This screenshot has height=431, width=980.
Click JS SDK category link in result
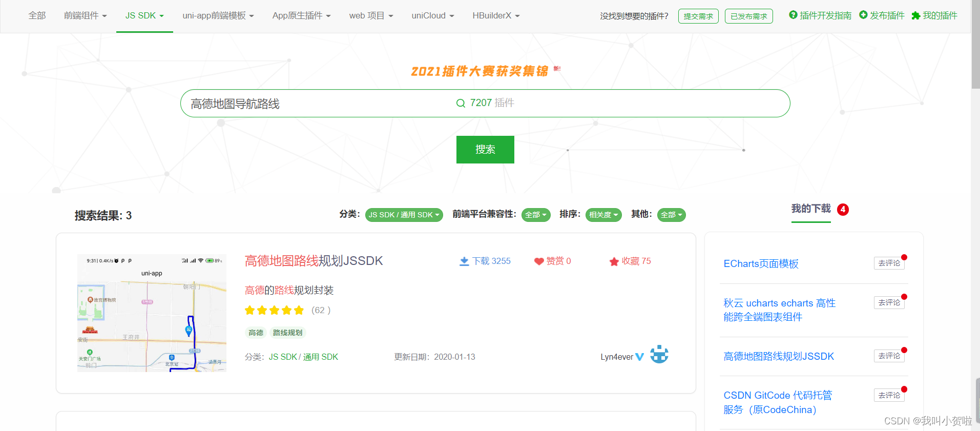pyautogui.click(x=283, y=357)
